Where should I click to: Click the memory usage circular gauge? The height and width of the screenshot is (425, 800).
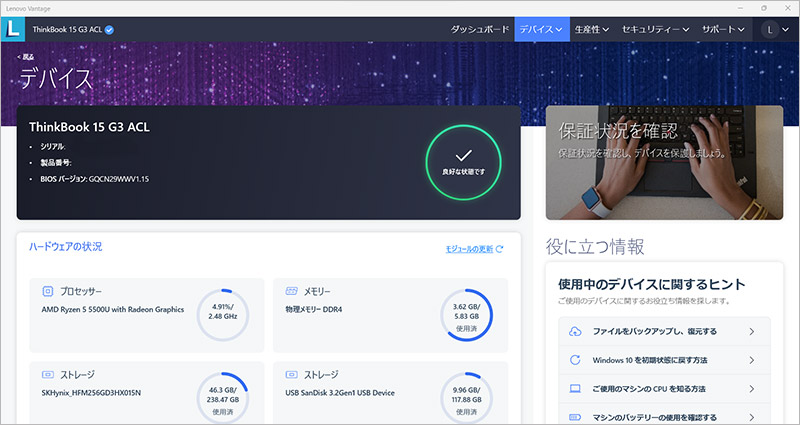465,315
